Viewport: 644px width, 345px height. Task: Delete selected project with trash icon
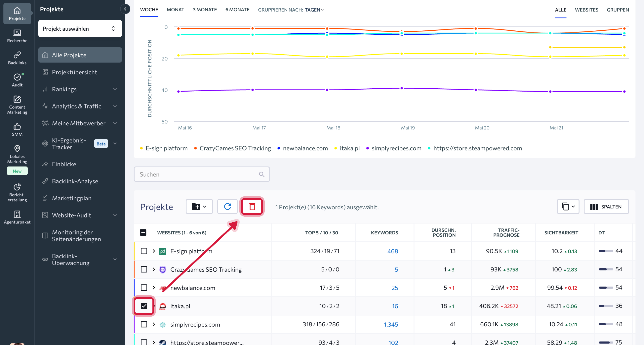252,207
